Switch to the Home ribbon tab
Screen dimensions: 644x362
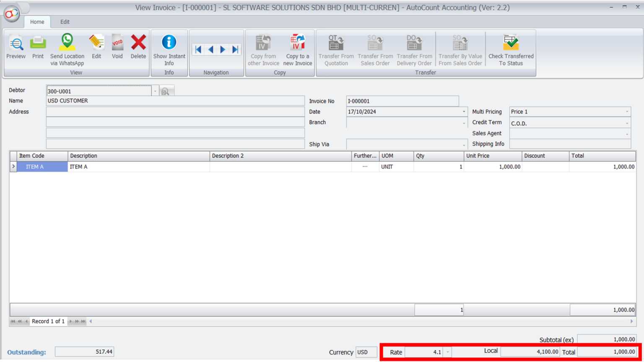point(37,22)
